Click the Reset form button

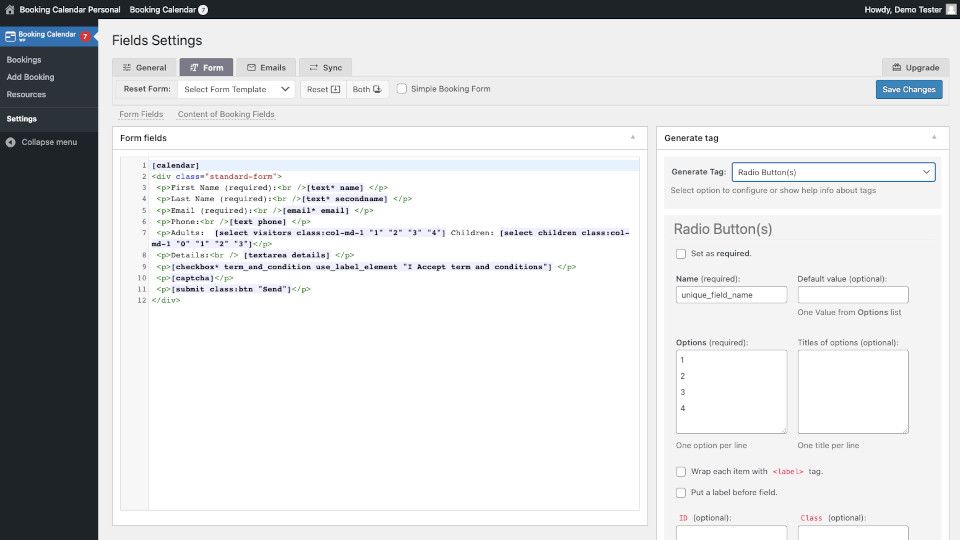click(323, 89)
